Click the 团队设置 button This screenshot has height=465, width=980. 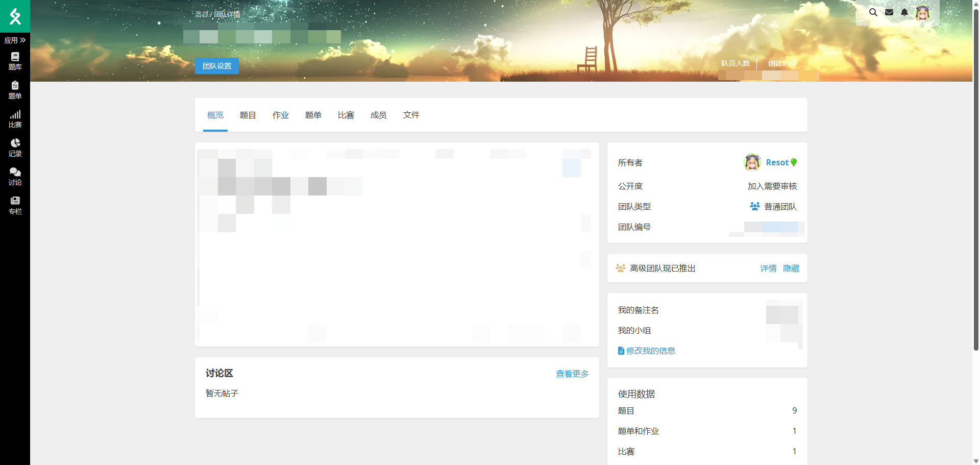(x=216, y=66)
